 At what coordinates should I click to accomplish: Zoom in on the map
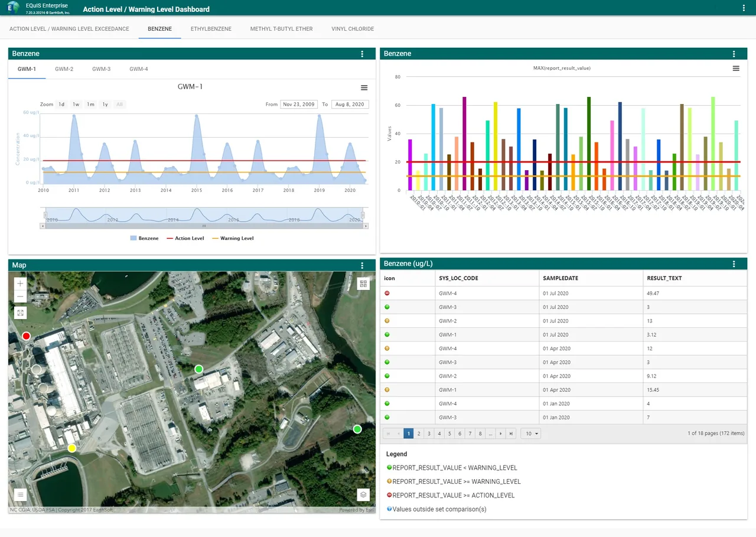coord(20,284)
